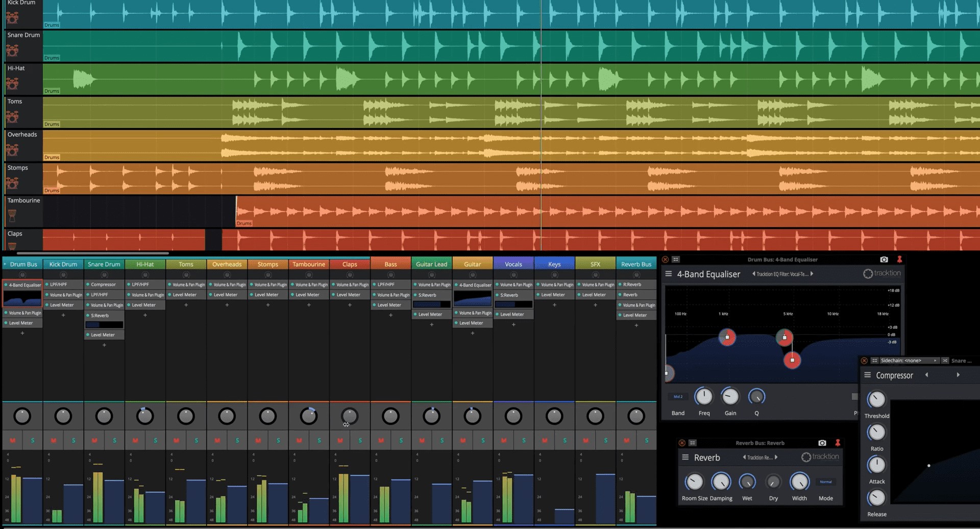Adjust the Room Size knob on the Reverb
Viewport: 980px width, 529px height.
pos(694,483)
